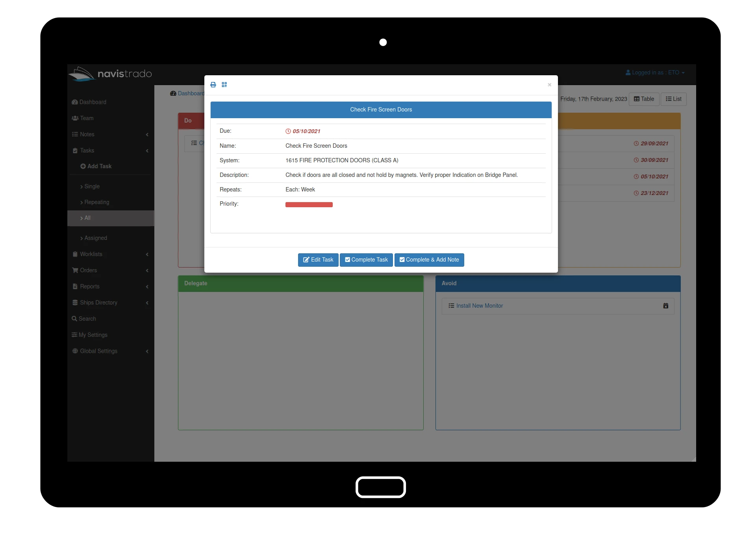Select the Single tasks submenu item

[92, 186]
